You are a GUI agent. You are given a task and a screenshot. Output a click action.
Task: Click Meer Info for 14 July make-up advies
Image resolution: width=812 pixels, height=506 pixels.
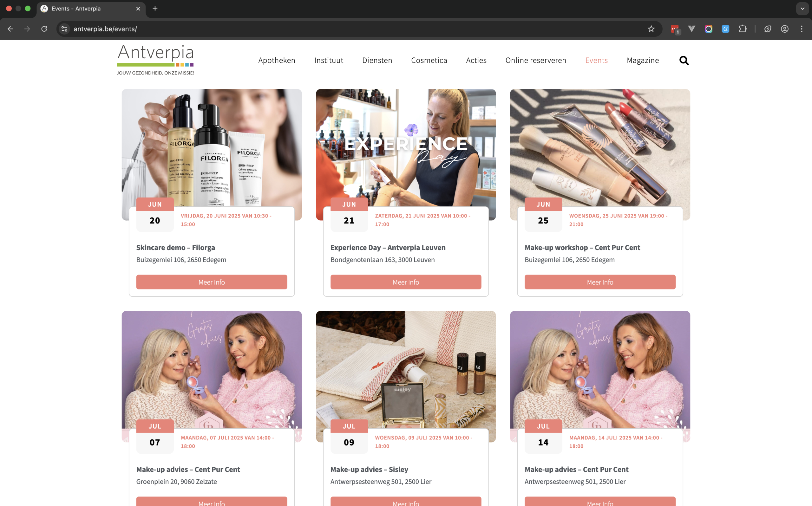pos(600,501)
